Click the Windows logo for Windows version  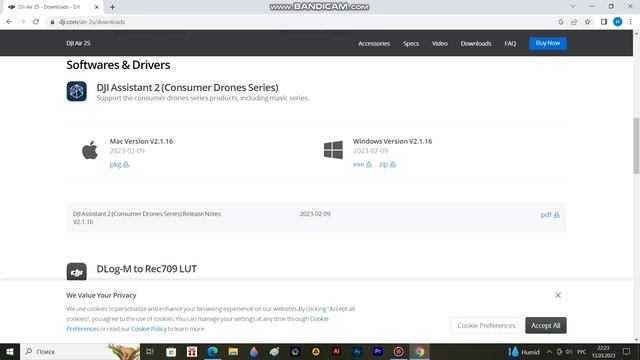[333, 150]
